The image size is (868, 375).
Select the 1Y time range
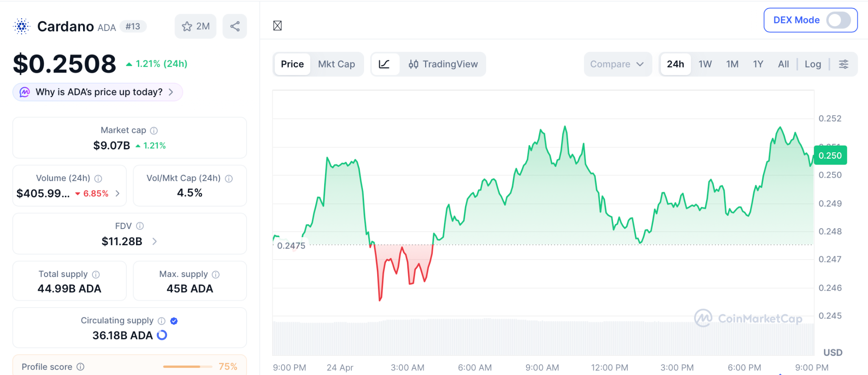(x=758, y=64)
